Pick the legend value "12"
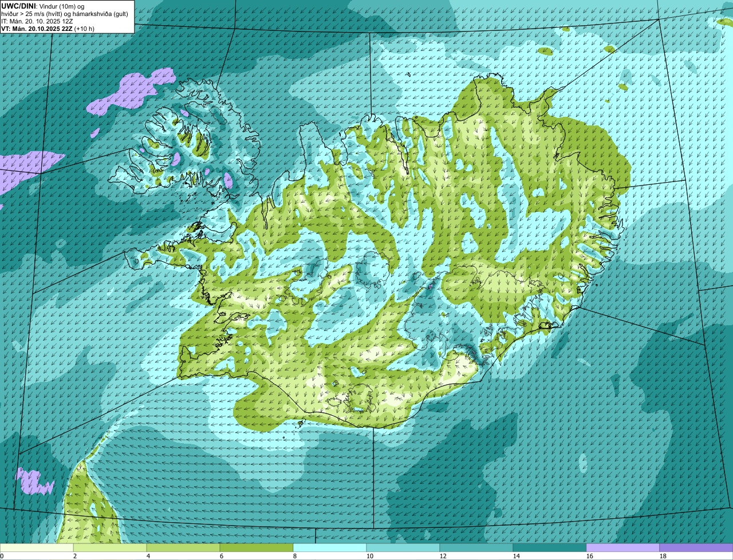733x560 pixels. click(443, 556)
